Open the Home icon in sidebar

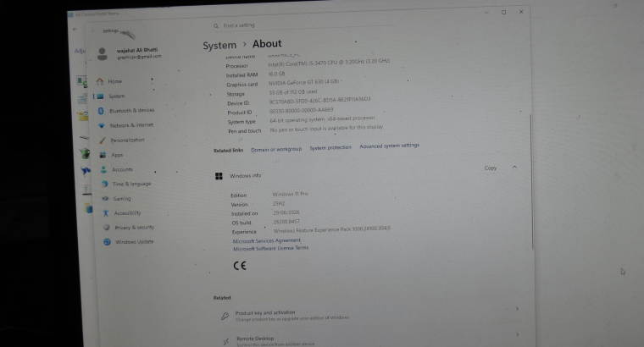coord(100,81)
